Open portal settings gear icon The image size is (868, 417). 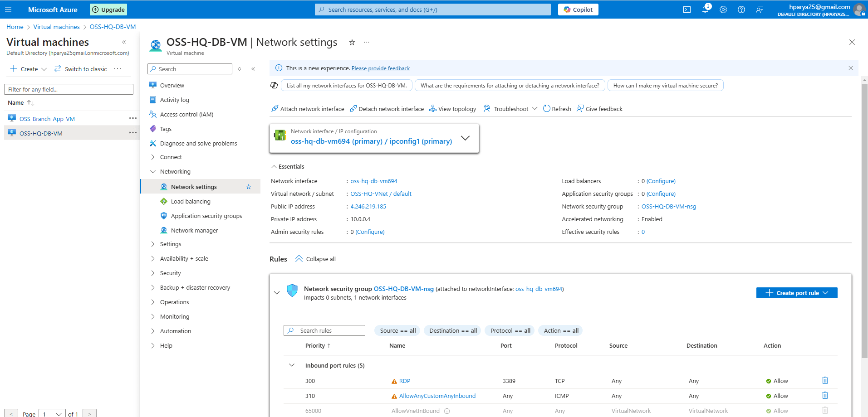(x=723, y=10)
